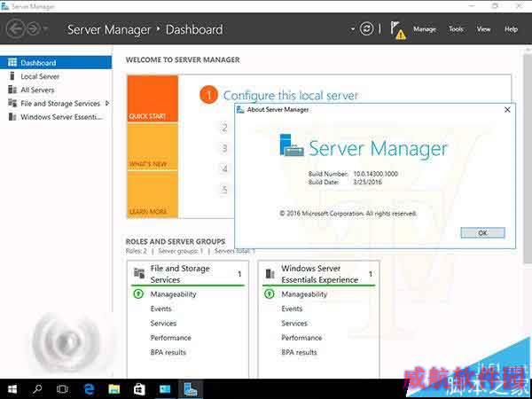
Task: Open File and Storage Services in sidebar
Action: 60,104
